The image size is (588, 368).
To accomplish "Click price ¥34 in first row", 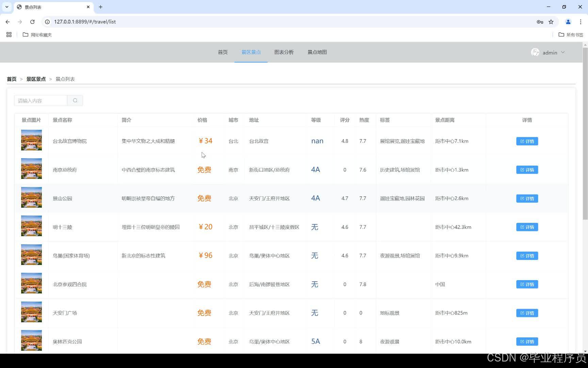I will tap(205, 141).
